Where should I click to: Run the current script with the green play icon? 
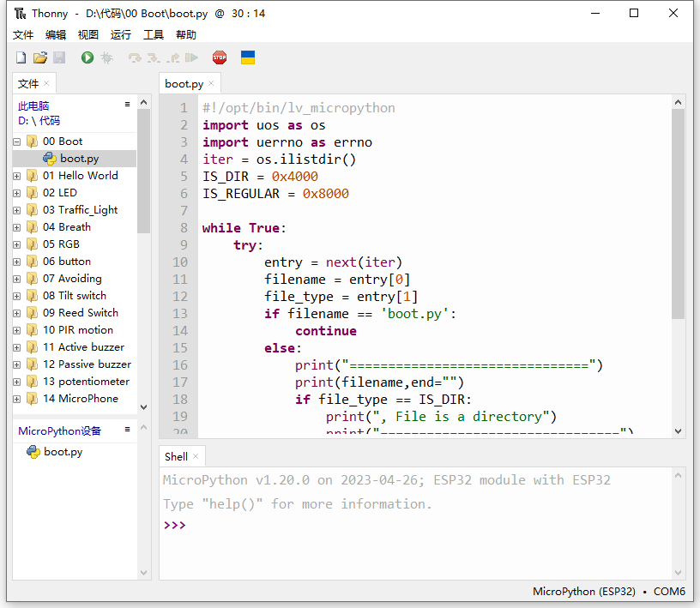pos(87,57)
